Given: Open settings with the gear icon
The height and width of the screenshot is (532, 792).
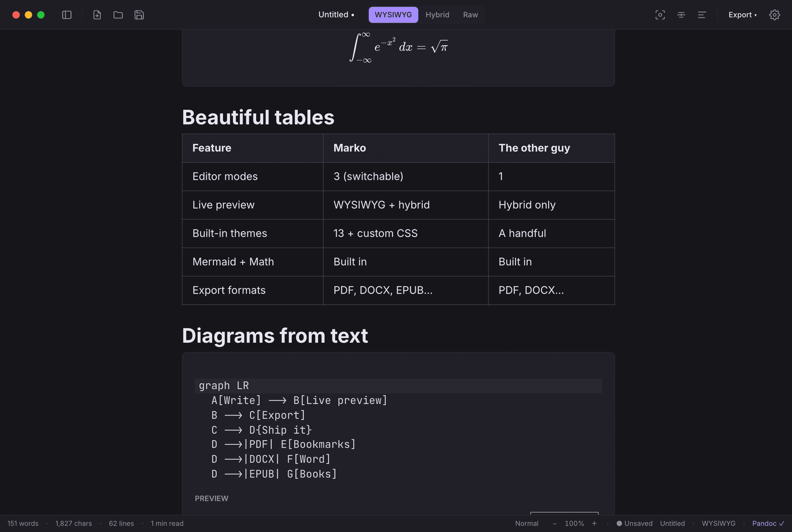Looking at the screenshot, I should pyautogui.click(x=775, y=15).
